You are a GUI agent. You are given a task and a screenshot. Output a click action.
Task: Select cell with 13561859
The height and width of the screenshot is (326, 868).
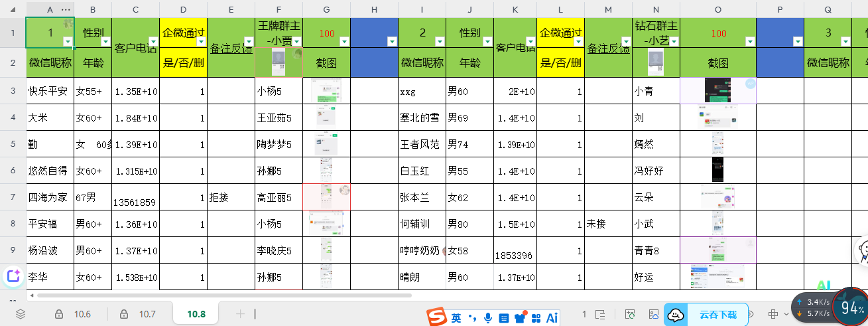[x=135, y=197]
